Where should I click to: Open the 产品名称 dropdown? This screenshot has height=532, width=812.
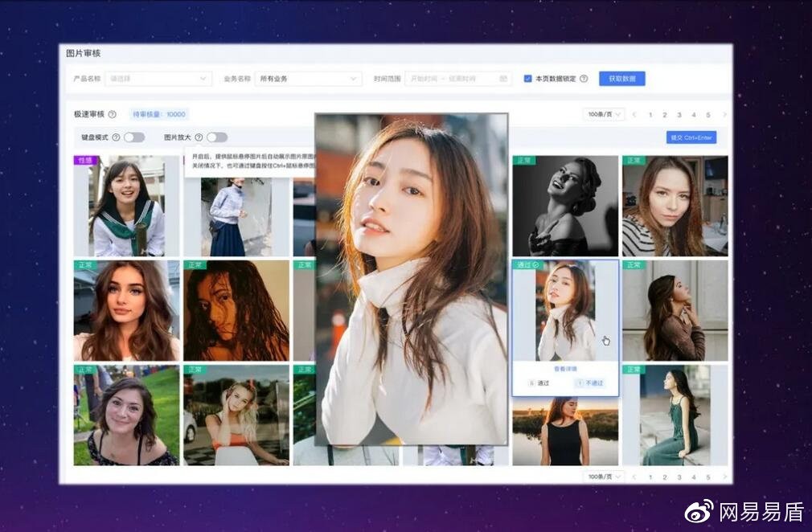(158, 79)
